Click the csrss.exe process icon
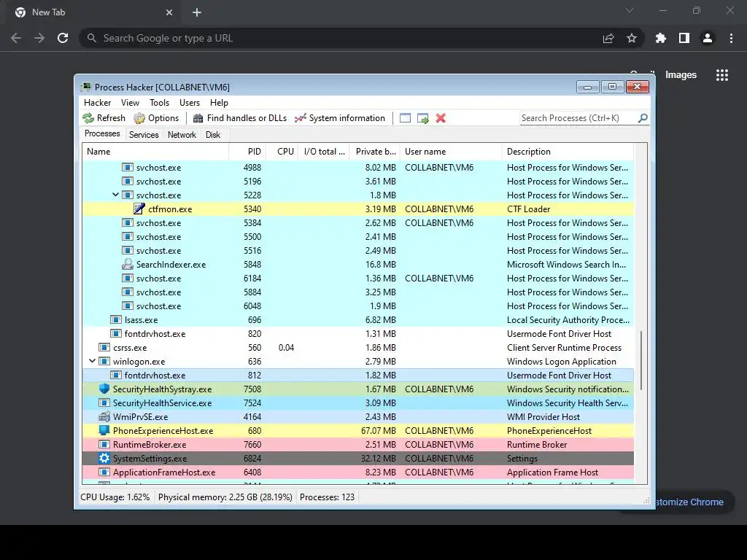Image resolution: width=747 pixels, height=560 pixels. (x=104, y=347)
